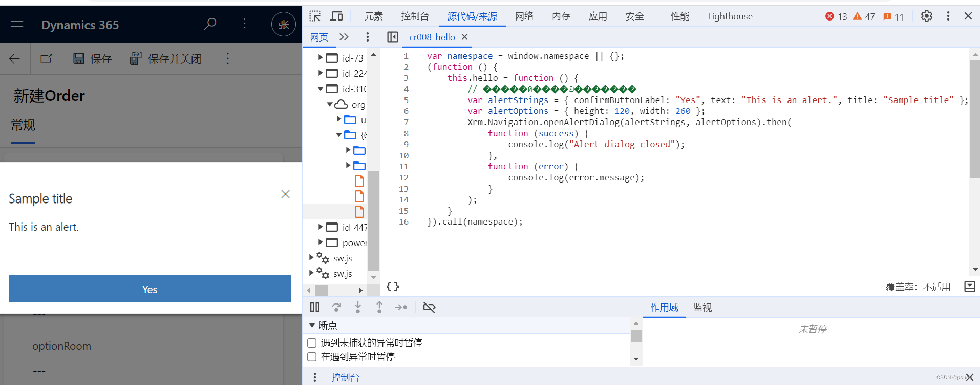Open the 内存 tab
Viewport: 980px width, 385px height.
pos(561,16)
